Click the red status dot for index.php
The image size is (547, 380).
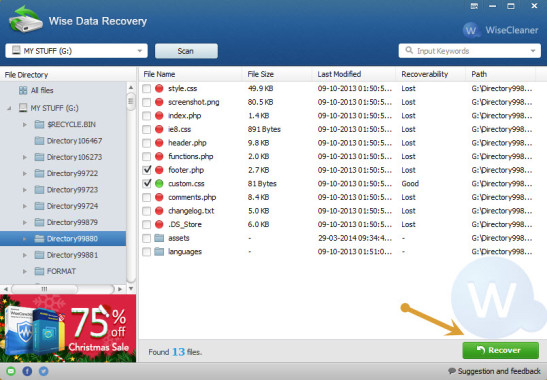(x=159, y=116)
